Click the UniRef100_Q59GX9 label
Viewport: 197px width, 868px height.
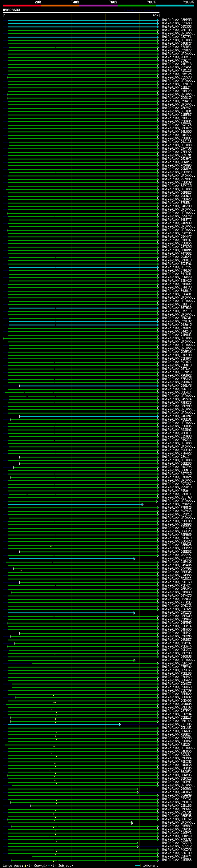coord(177,98)
